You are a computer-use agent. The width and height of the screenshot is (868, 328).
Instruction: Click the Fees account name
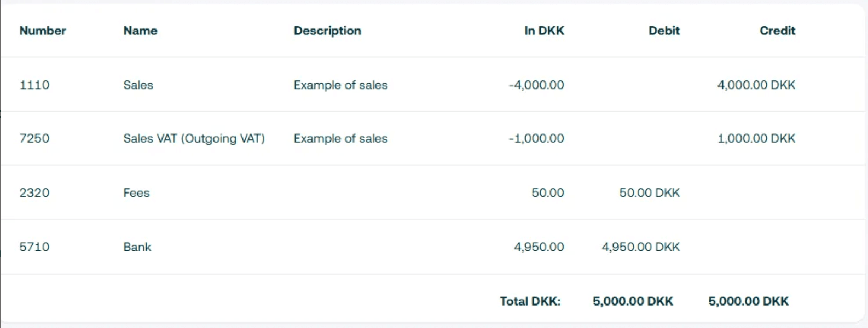click(x=136, y=192)
